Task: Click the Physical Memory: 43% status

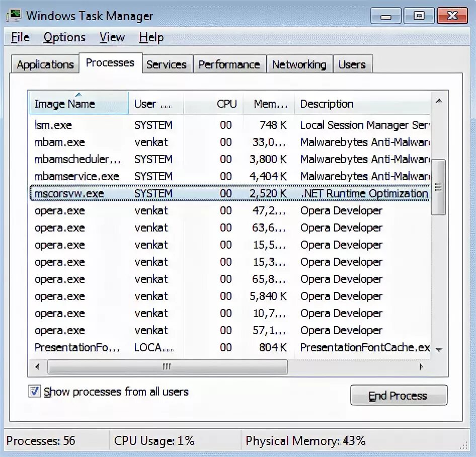Action: click(x=305, y=440)
